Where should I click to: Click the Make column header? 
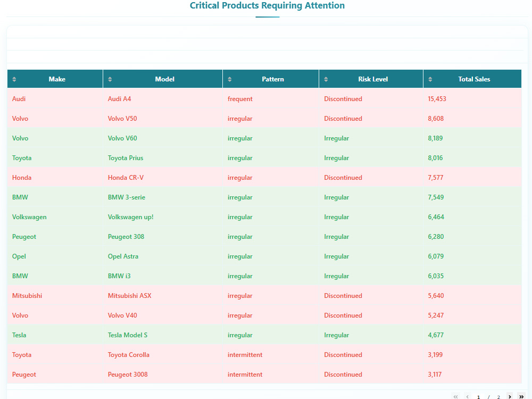[55, 79]
